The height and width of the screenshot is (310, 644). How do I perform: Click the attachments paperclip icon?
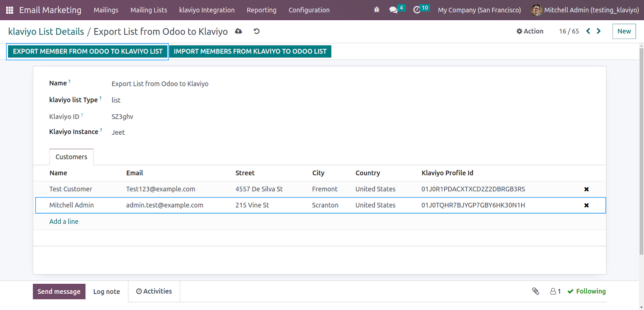coord(536,291)
